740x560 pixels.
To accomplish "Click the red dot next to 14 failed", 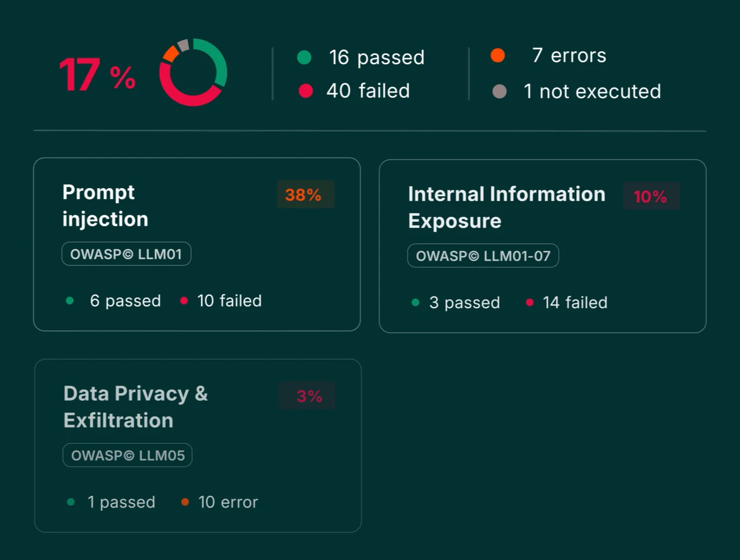I will coord(529,302).
